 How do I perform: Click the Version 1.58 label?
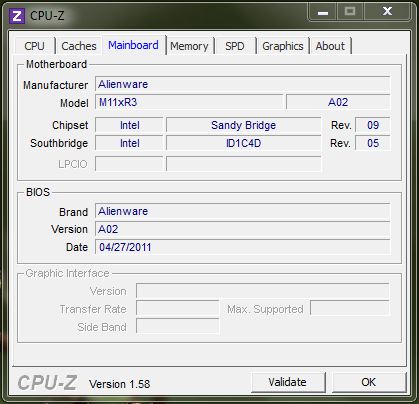coord(120,384)
